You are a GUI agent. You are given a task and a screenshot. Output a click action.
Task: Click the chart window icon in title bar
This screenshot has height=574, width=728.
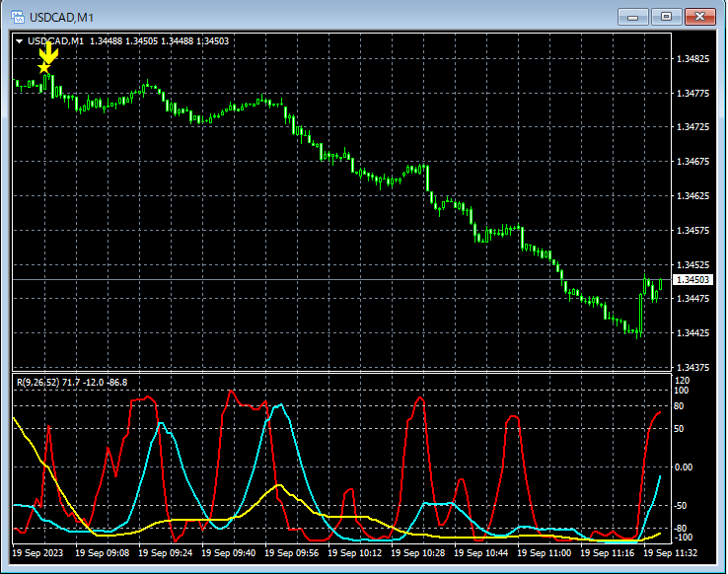17,17
